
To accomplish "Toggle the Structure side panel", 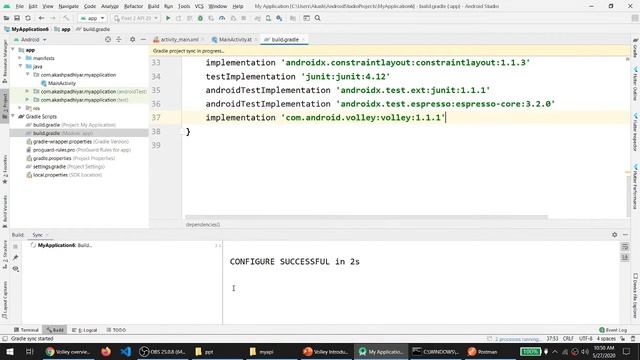I will coord(5,254).
